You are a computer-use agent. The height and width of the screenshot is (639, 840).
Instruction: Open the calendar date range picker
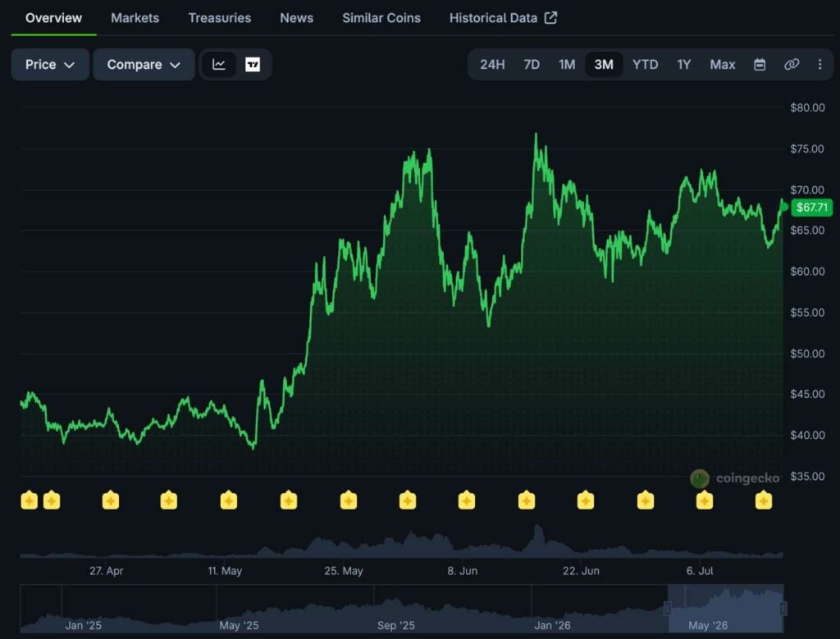click(x=759, y=65)
